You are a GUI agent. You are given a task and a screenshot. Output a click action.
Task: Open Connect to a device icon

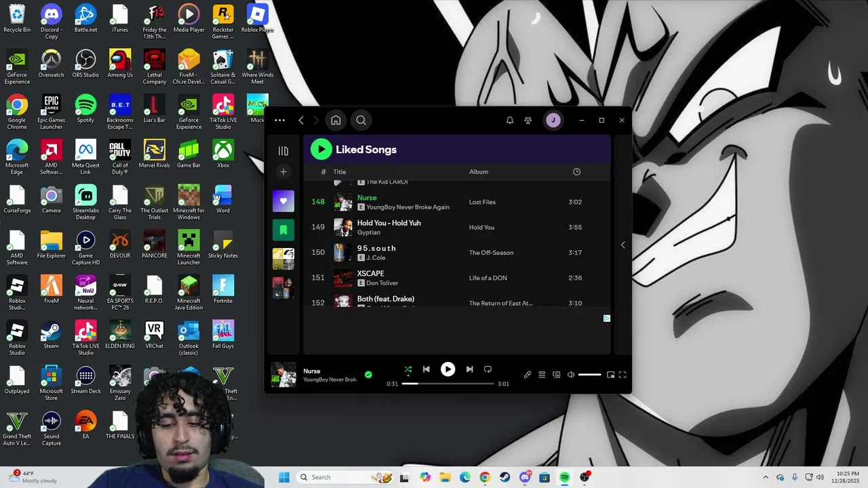pyautogui.click(x=556, y=375)
